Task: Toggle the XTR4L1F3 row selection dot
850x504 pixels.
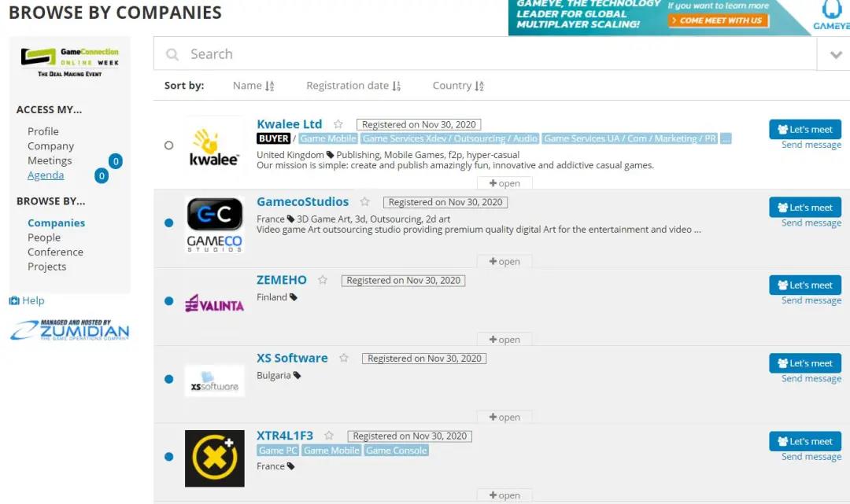Action: (169, 456)
